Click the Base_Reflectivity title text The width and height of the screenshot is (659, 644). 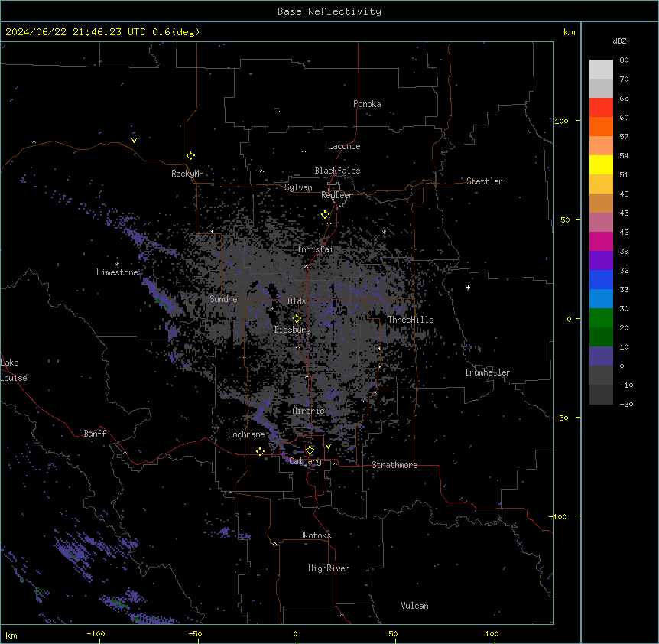329,11
